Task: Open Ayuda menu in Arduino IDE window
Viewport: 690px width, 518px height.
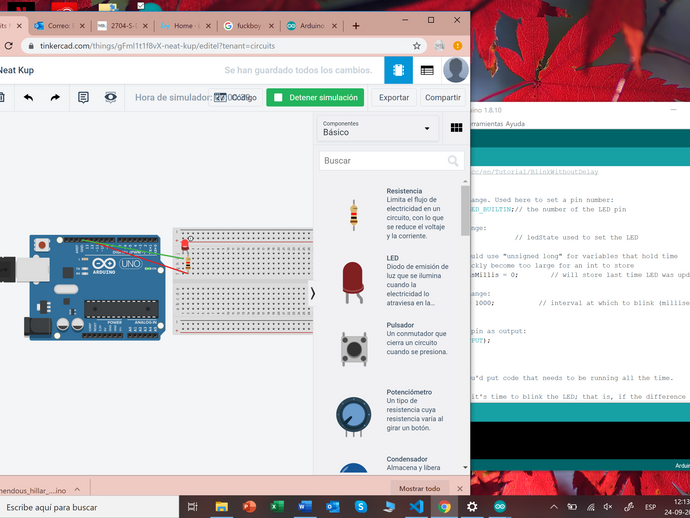Action: pos(515,124)
